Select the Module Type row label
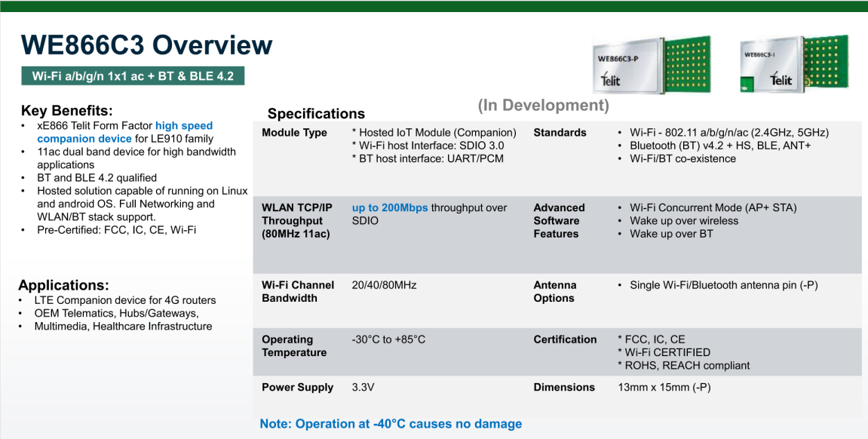 (295, 132)
